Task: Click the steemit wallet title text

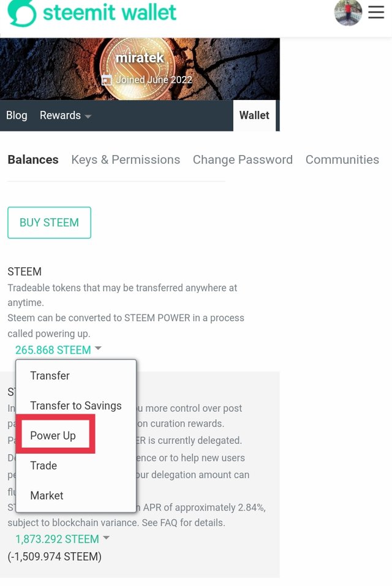Action: 110,12
